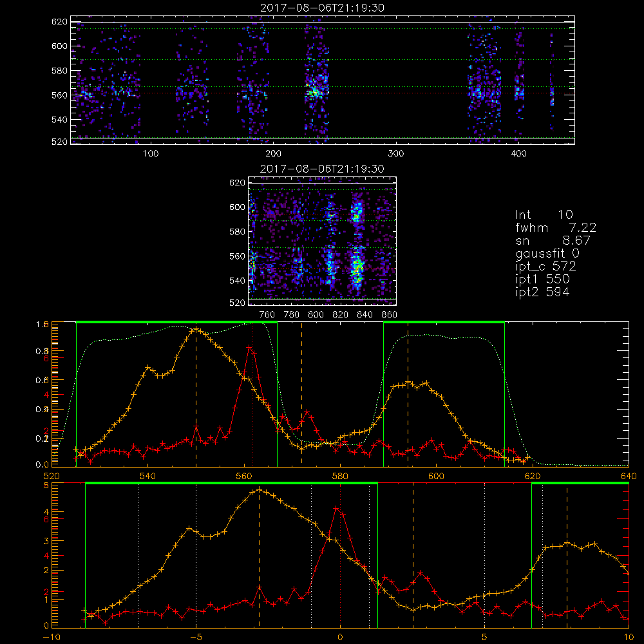The height and width of the screenshot is (644, 644).
Task: Click the x-axis label 560 in third plot
Action: pos(244,477)
